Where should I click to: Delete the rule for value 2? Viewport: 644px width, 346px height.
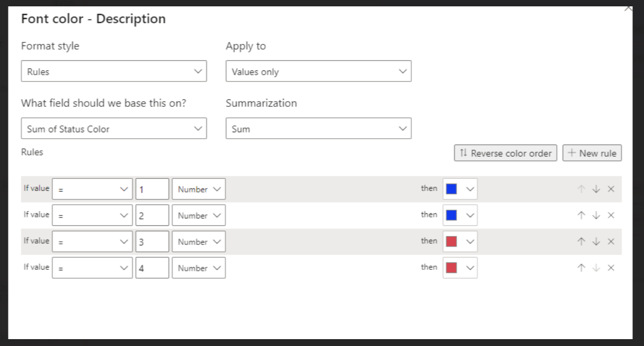611,215
